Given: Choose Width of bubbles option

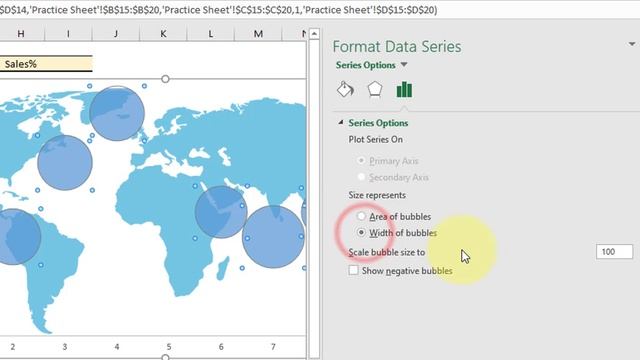Looking at the screenshot, I should pos(361,232).
